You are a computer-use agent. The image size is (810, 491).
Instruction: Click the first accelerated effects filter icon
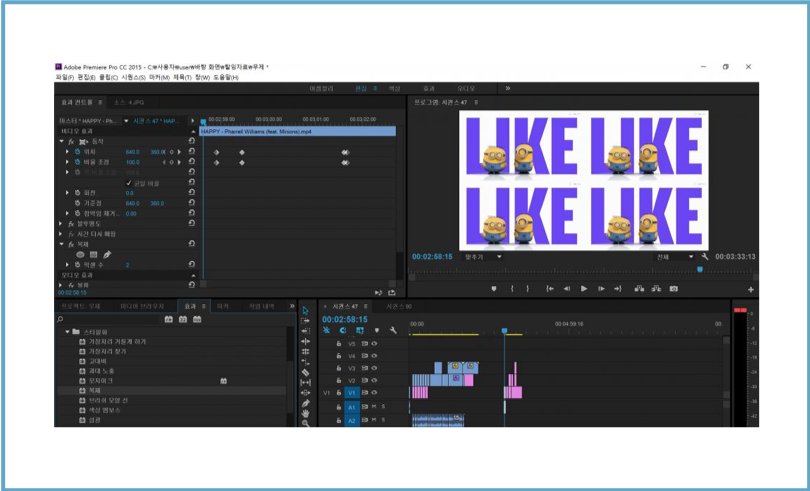[168, 320]
